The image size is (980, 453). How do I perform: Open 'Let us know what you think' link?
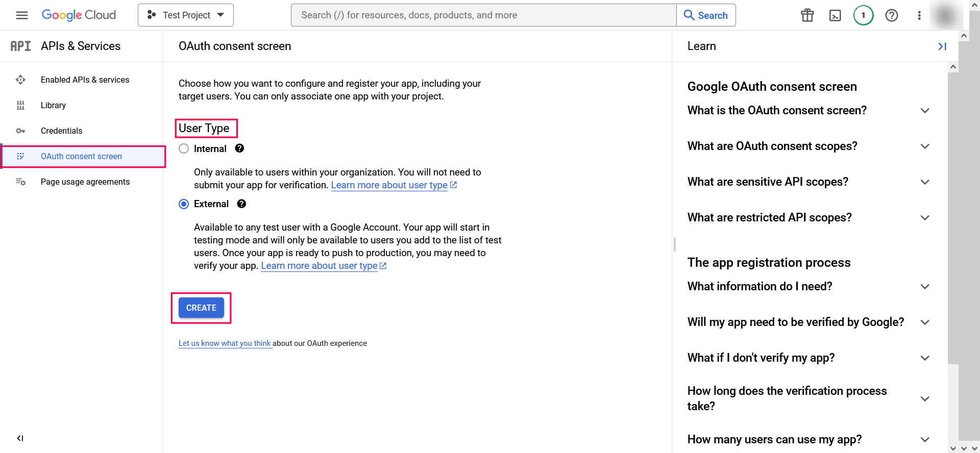225,343
